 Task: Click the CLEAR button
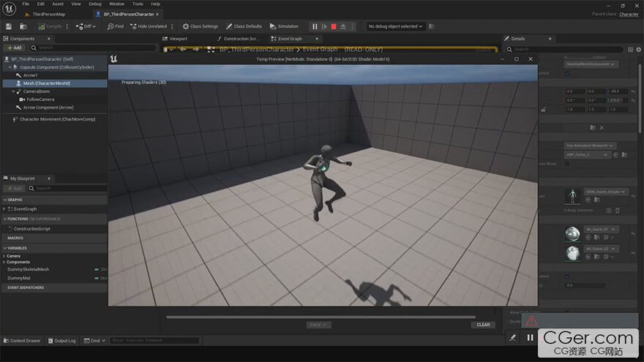[483, 325]
